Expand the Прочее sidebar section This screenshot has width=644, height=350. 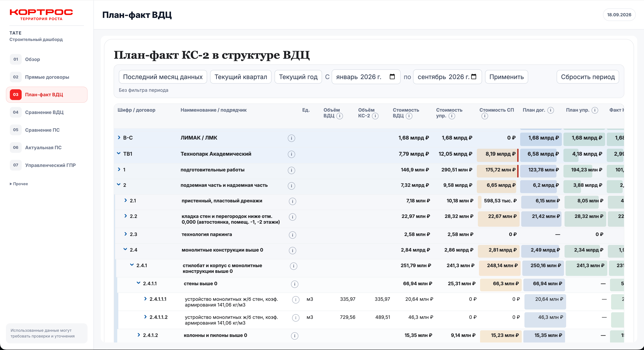click(x=19, y=184)
